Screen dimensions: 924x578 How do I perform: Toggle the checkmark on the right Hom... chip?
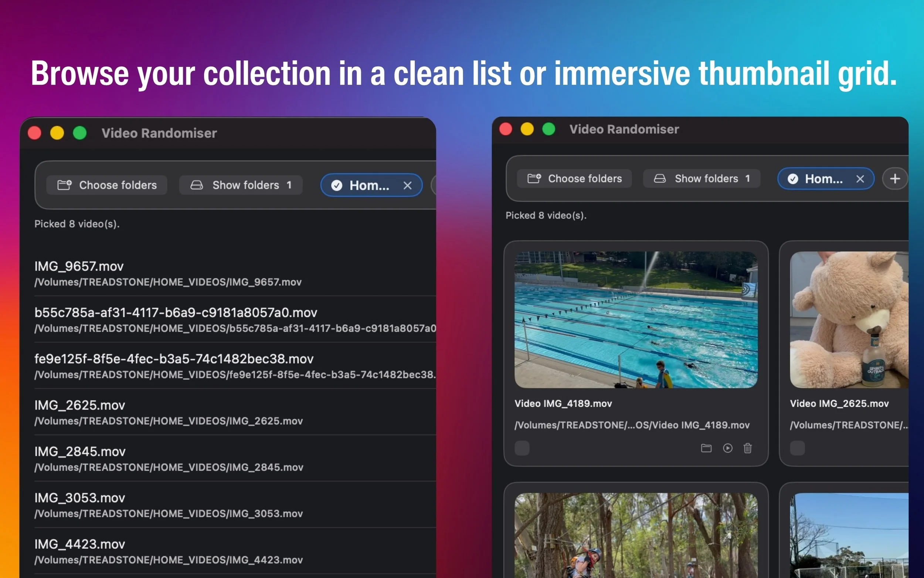(792, 179)
